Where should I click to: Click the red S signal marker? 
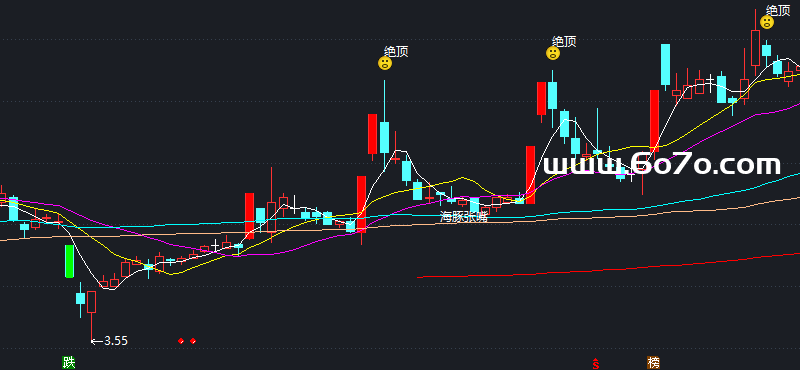pos(595,363)
